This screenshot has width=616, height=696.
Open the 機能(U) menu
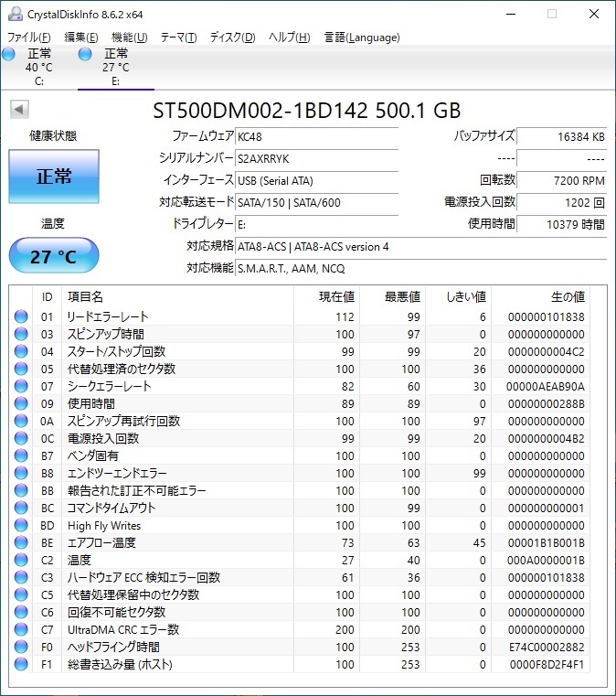click(x=129, y=37)
